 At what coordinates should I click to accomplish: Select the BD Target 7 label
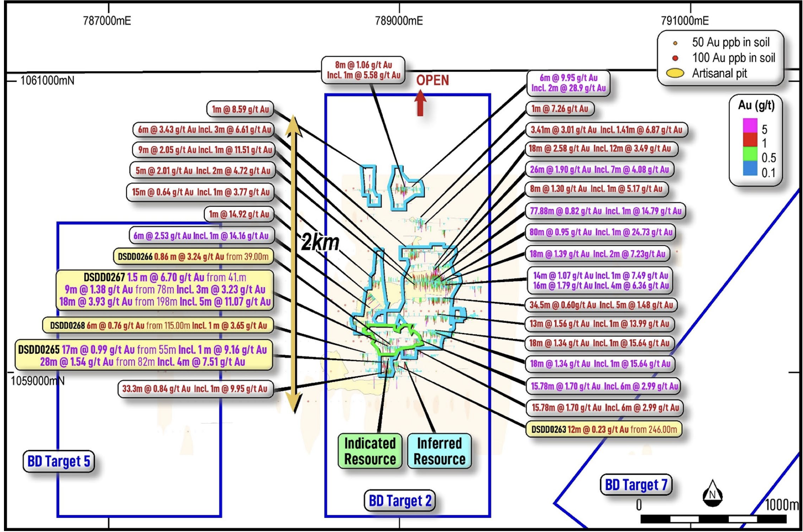[x=636, y=485]
